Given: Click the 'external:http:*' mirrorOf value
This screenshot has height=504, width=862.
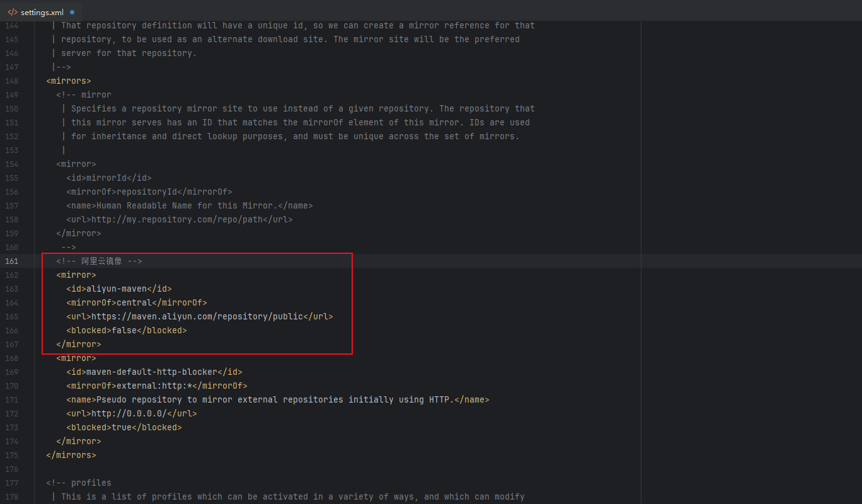Looking at the screenshot, I should coord(154,386).
